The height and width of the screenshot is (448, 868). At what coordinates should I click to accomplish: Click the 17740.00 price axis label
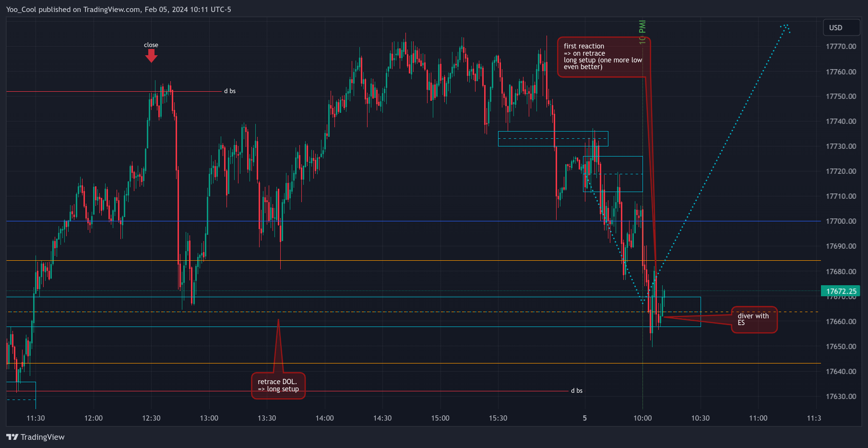[x=841, y=121]
